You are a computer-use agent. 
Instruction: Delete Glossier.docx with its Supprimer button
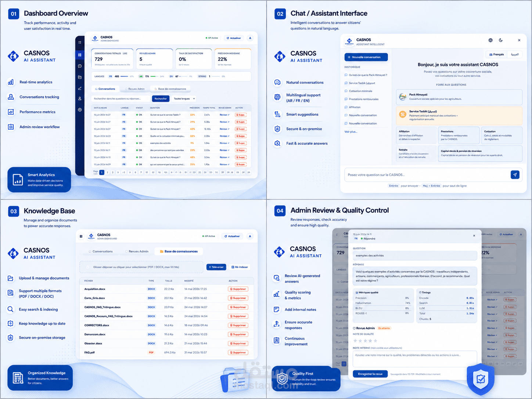[238, 344]
